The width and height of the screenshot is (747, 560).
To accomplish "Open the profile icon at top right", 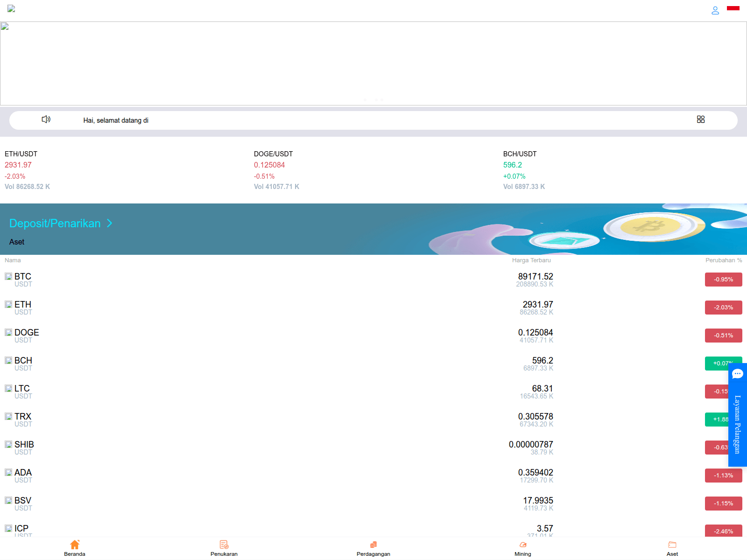I will click(x=715, y=10).
